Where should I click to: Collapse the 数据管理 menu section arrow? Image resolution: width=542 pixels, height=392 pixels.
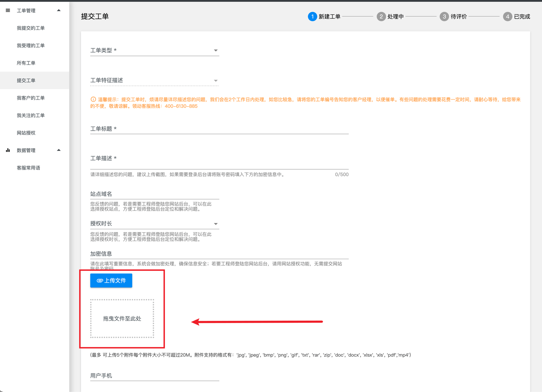point(59,150)
